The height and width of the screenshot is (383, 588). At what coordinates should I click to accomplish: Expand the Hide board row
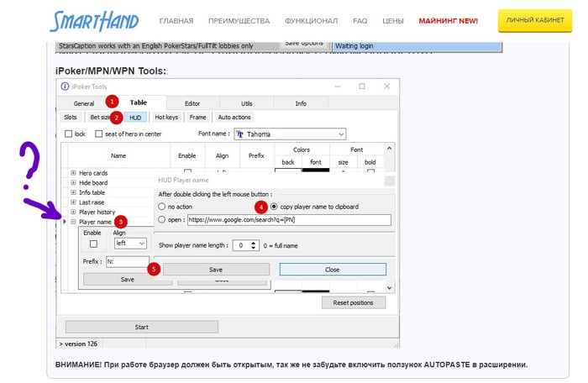(x=74, y=183)
